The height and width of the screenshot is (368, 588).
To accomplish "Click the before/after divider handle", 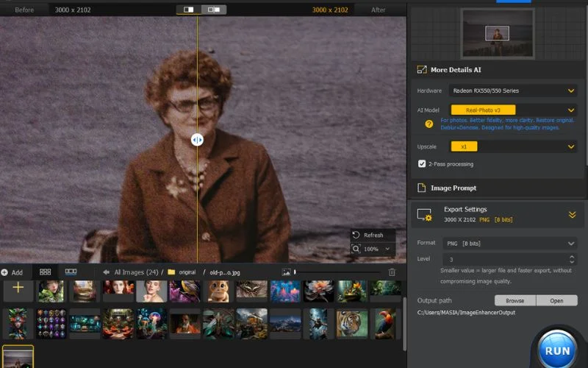I will click(197, 139).
